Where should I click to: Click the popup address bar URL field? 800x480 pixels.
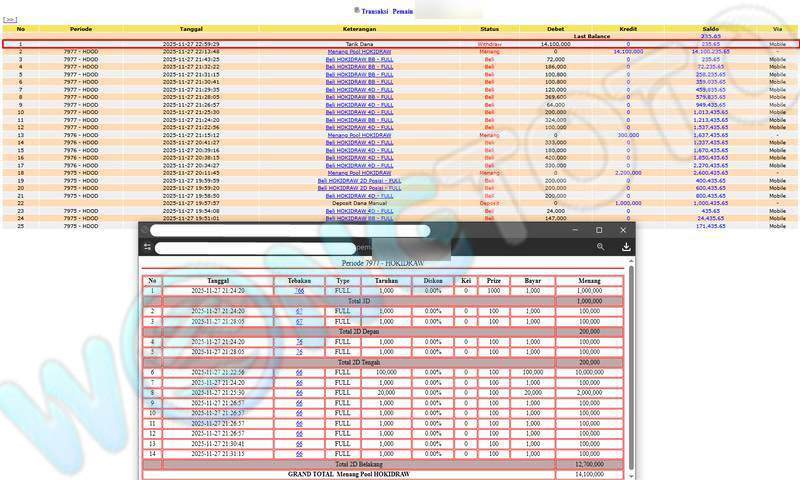pyautogui.click(x=300, y=247)
